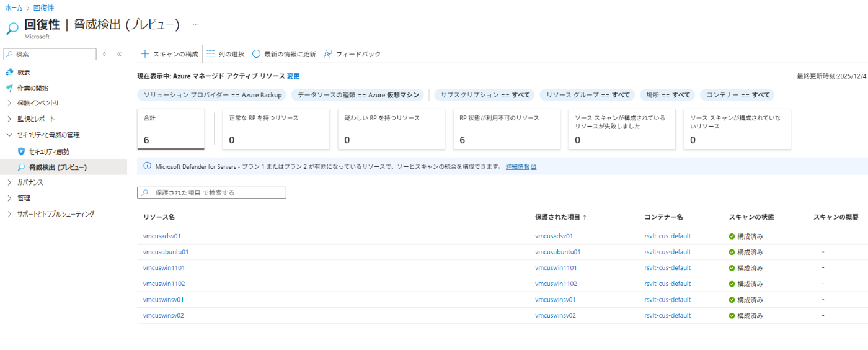Open rsvlt-cus-default container in vmcusubuntu01 row
Viewport: 868px width, 350px height.
coord(668,252)
